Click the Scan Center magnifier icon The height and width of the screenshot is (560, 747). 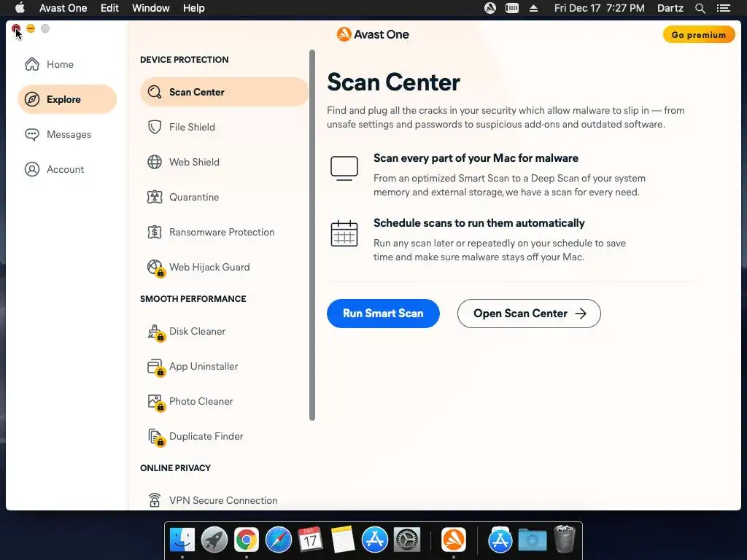[155, 92]
